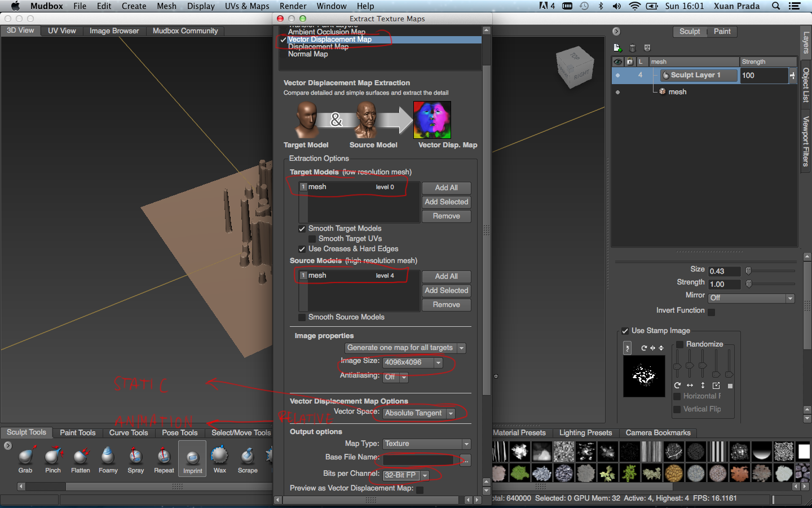Select the Scrape sculpt tool
This screenshot has width=812, height=508.
click(248, 459)
